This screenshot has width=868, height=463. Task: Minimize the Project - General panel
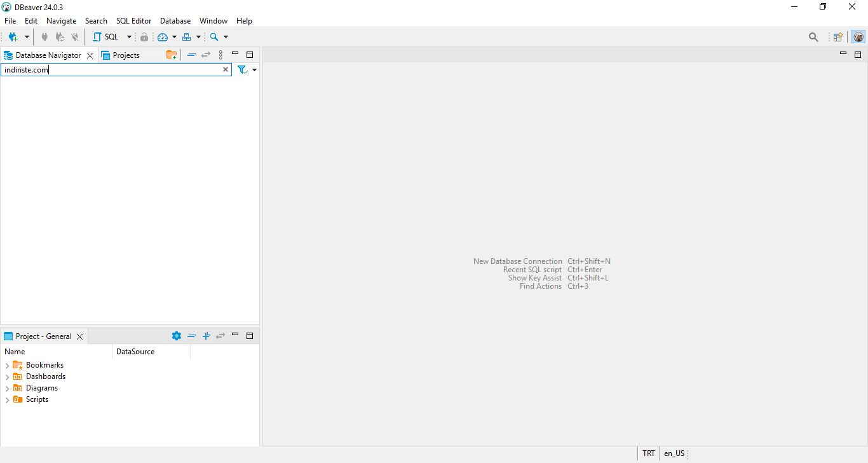(x=235, y=335)
